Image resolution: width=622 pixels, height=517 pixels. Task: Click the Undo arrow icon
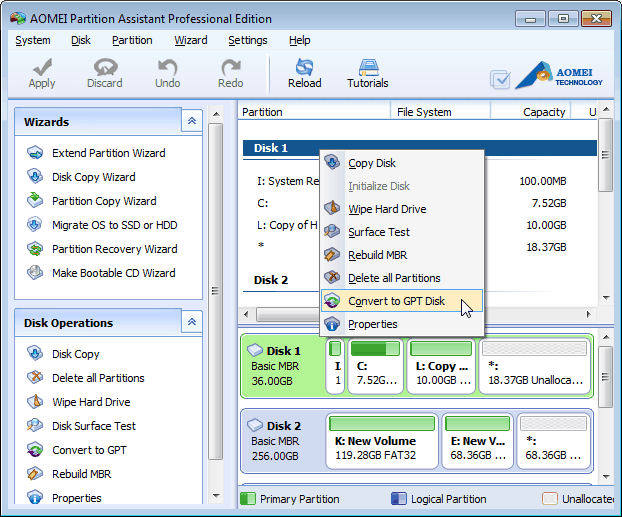tap(167, 67)
